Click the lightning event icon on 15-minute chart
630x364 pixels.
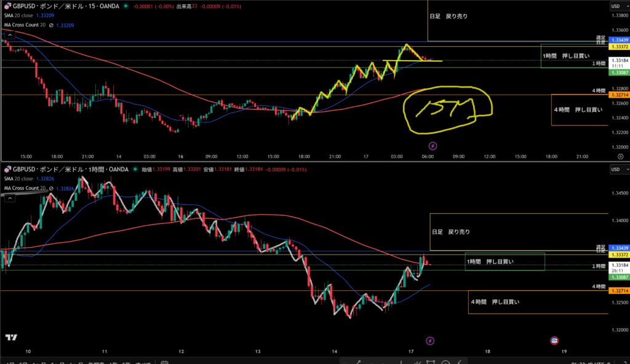(433, 146)
